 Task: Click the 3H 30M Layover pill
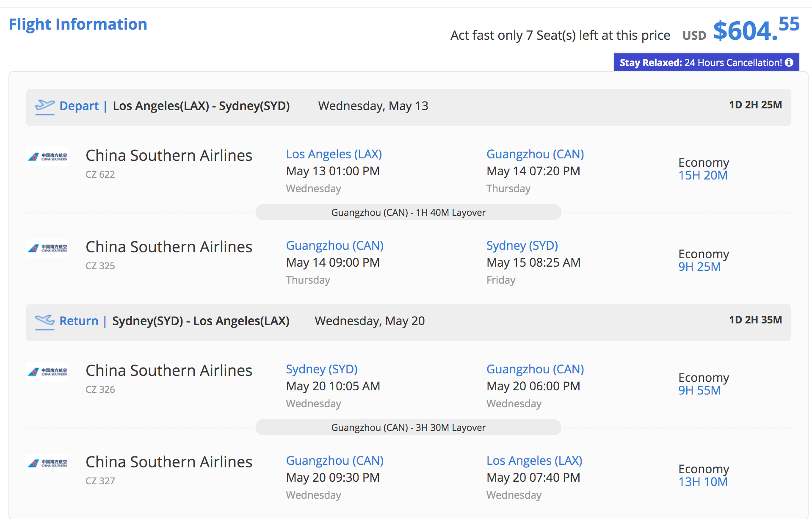408,428
